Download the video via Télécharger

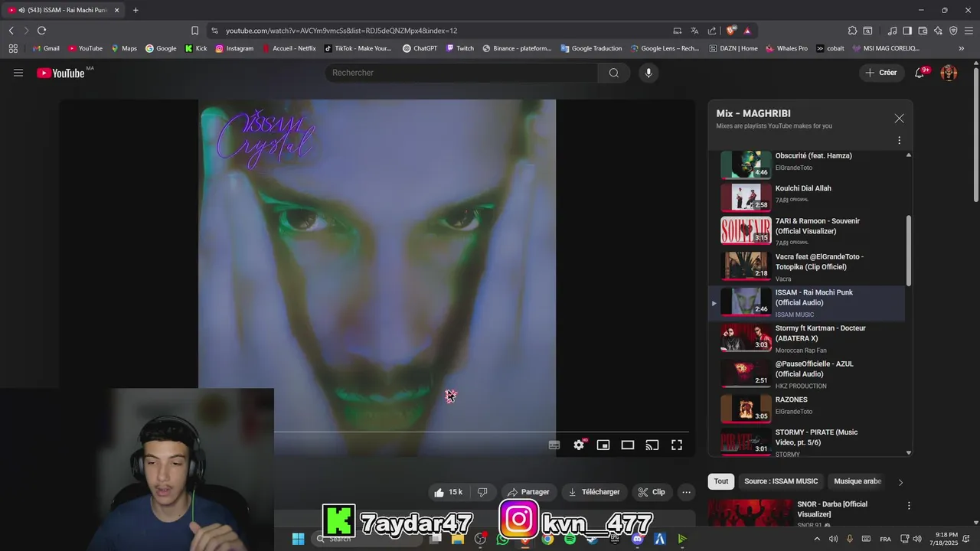[x=594, y=492]
